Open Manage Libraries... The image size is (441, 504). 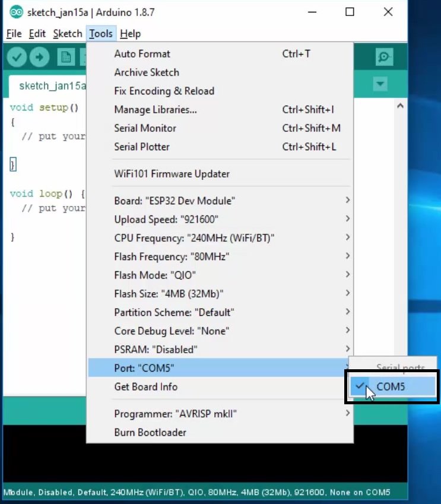tap(221, 110)
